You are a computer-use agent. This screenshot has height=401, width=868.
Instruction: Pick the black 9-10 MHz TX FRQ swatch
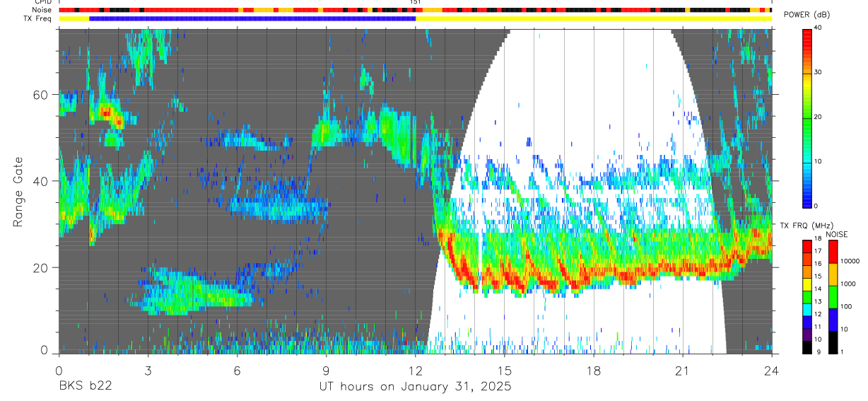pyautogui.click(x=807, y=346)
